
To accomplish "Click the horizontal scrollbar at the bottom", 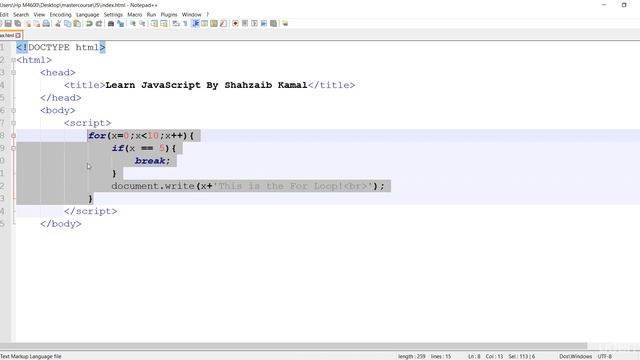I will (x=293, y=346).
